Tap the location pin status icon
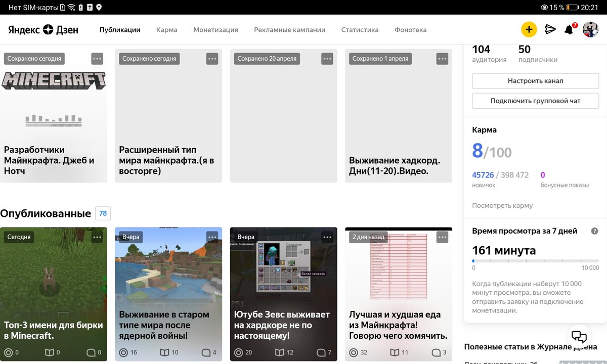The width and height of the screenshot is (607, 364). [x=99, y=7]
